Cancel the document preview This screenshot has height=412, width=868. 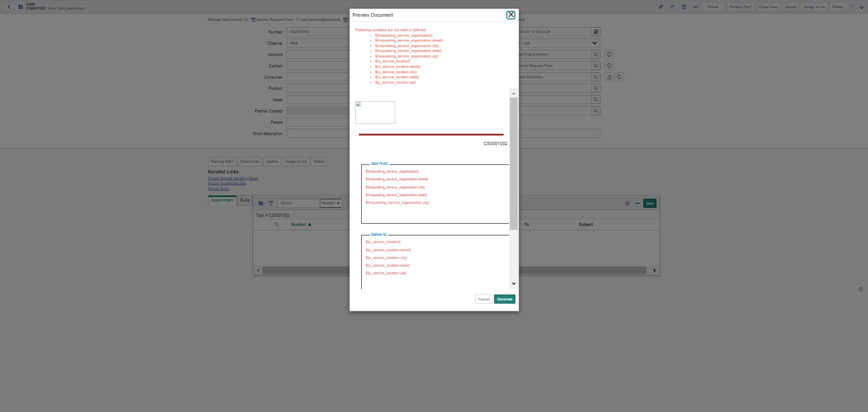point(484,299)
